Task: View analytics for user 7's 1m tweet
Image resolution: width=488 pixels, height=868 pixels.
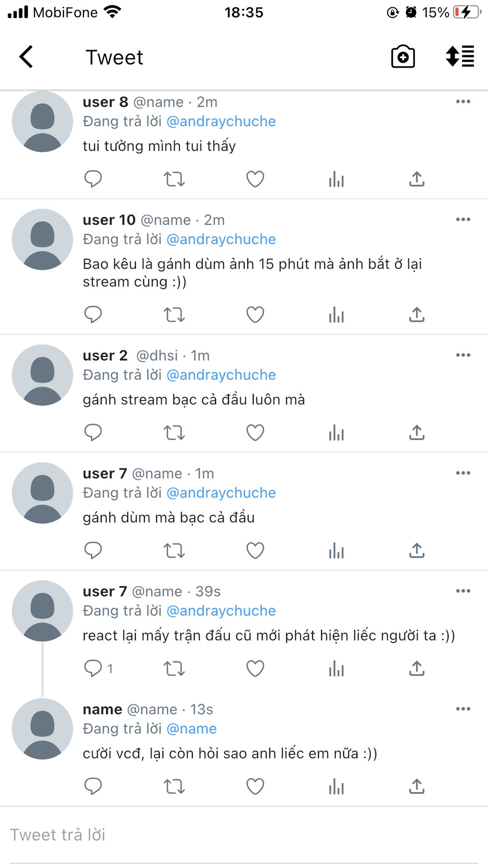Action: 336,551
